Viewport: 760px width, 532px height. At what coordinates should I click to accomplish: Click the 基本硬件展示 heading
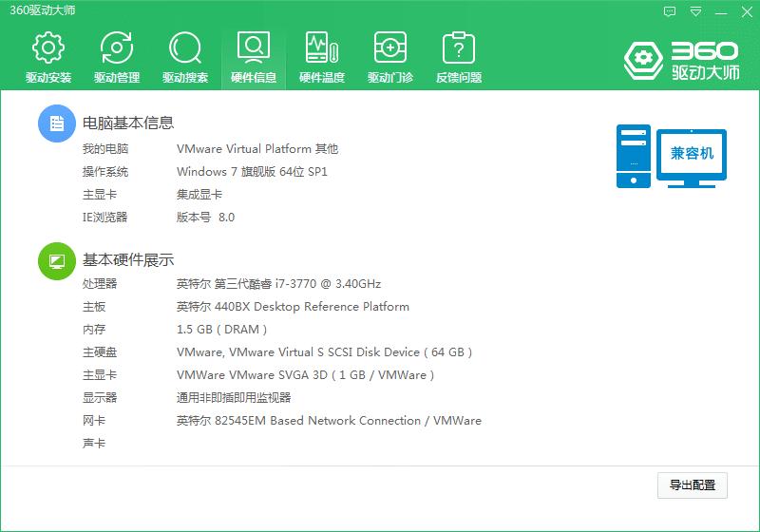tap(128, 259)
